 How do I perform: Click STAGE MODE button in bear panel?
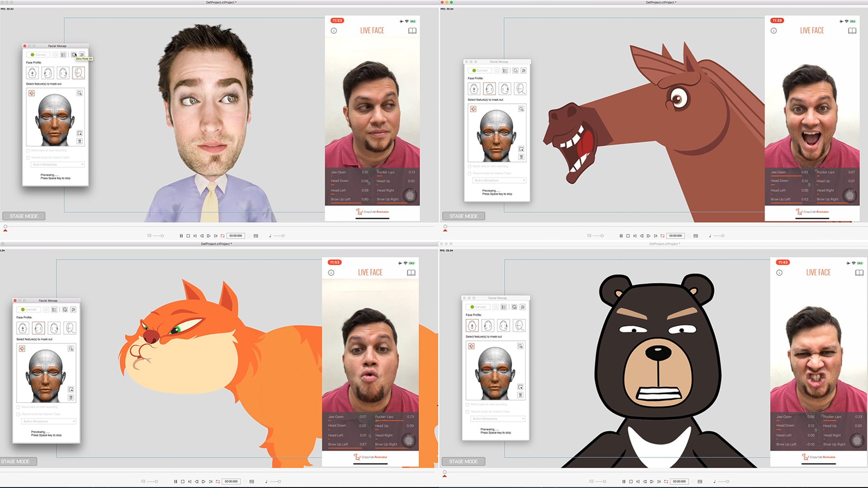(x=463, y=461)
